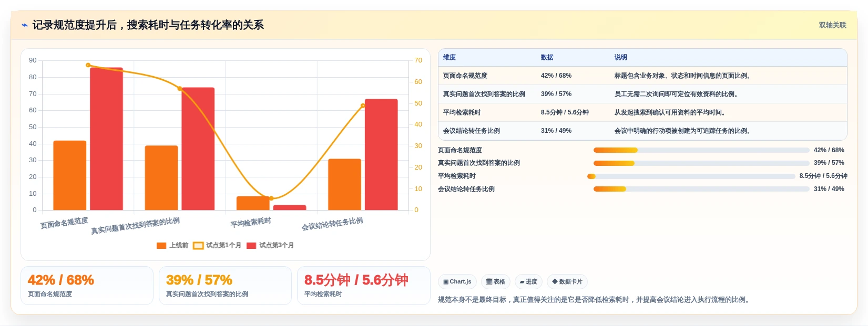Click the 说明 column header
The width and height of the screenshot is (868, 326).
[x=621, y=57]
